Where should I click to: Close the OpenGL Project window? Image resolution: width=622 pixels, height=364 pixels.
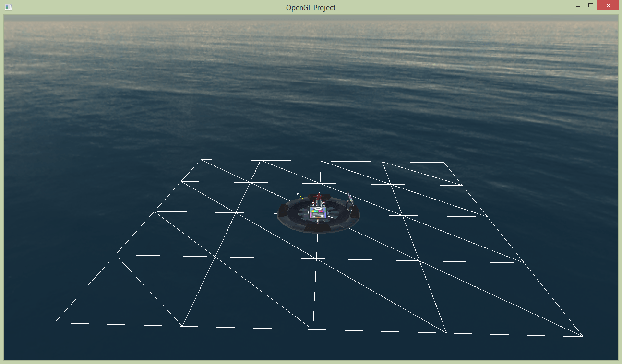608,5
